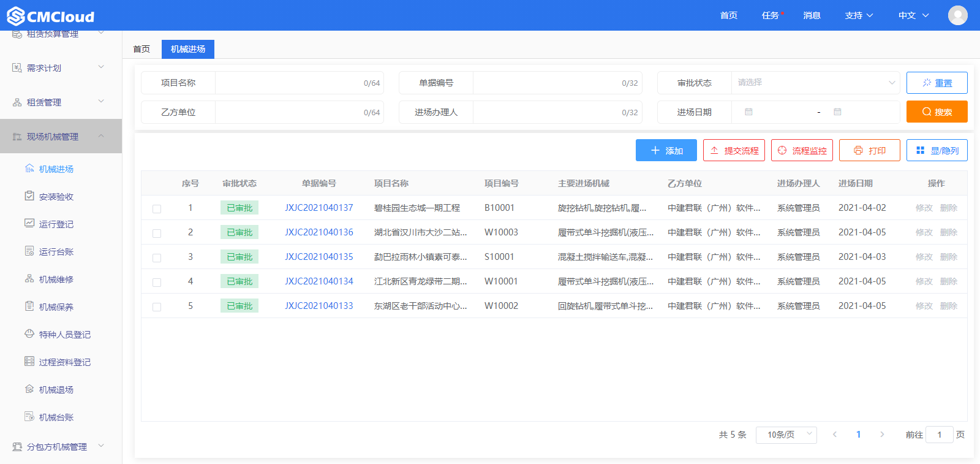Collapse the 现场机械管理 chevron
Screen dimensions: 980x464
(x=101, y=135)
